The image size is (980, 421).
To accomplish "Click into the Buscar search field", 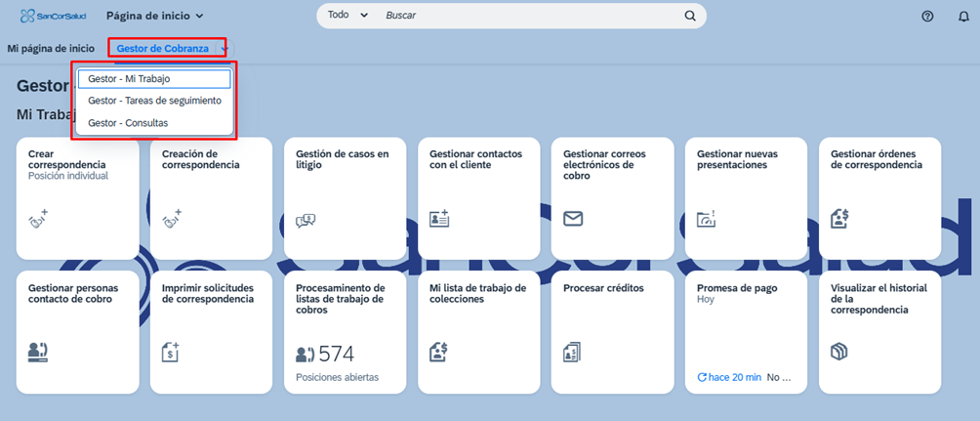I will (527, 16).
